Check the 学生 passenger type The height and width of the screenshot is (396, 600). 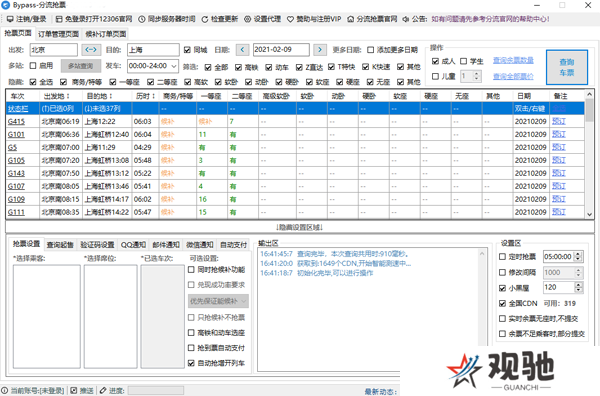point(463,61)
